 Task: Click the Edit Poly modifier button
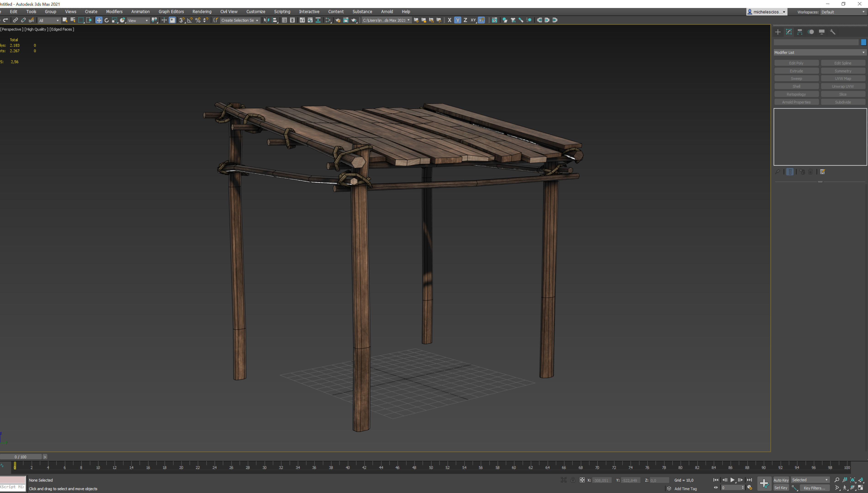pos(796,63)
